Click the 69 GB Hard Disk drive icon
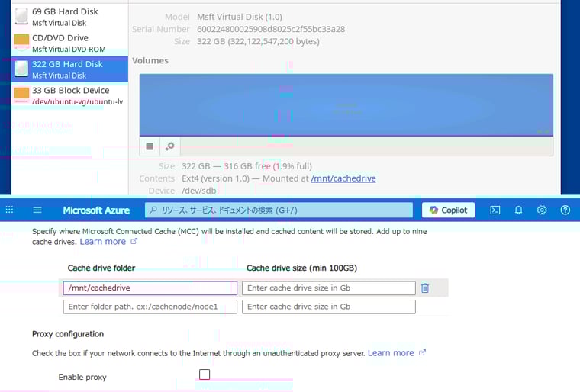 pos(21,16)
